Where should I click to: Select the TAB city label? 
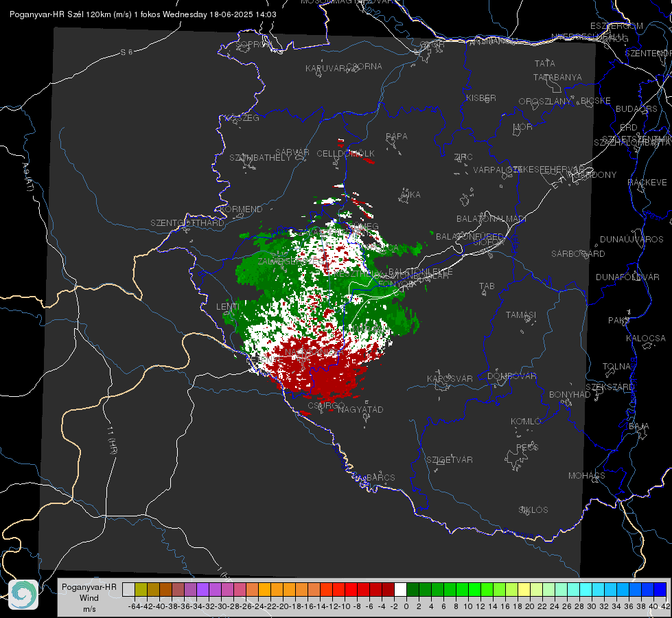[x=487, y=286]
